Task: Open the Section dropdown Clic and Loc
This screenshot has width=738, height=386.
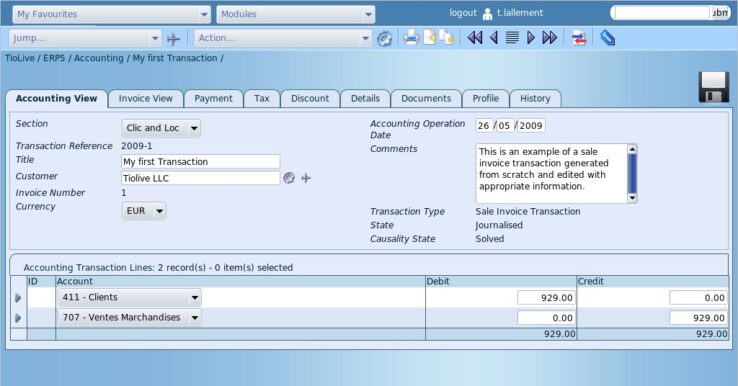Action: [161, 128]
